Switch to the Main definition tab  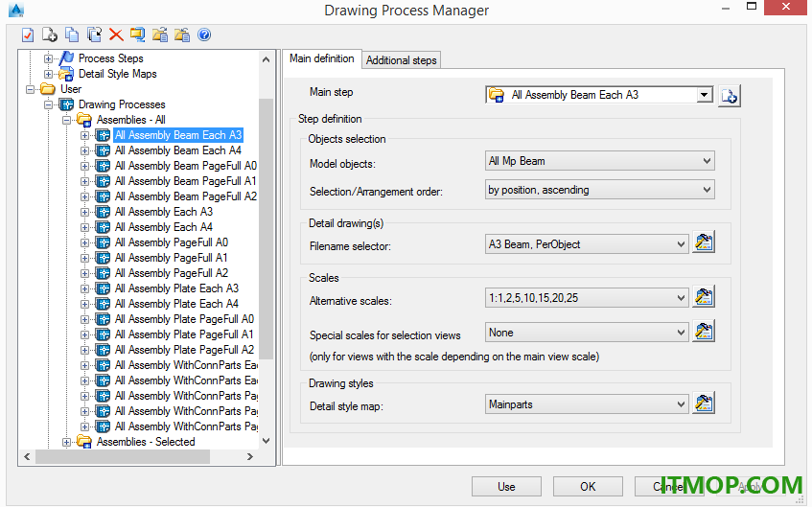321,58
